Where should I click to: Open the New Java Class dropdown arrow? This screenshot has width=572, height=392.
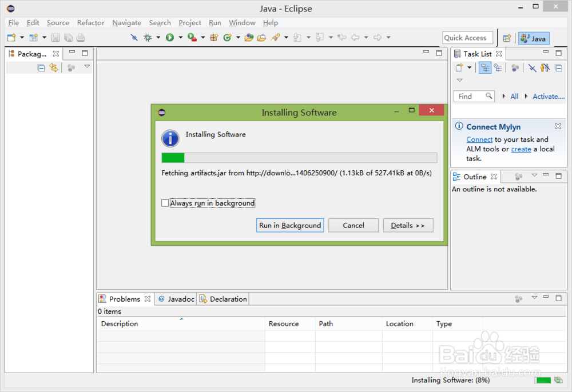pyautogui.click(x=238, y=38)
